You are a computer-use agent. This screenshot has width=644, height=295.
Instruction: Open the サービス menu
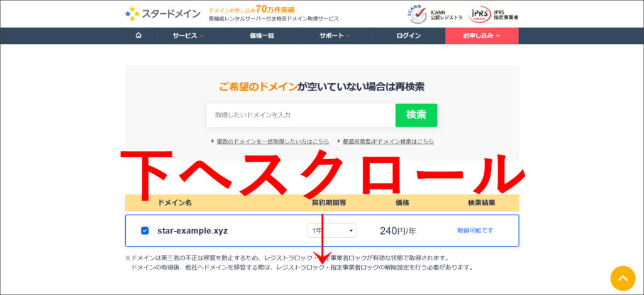tap(189, 36)
